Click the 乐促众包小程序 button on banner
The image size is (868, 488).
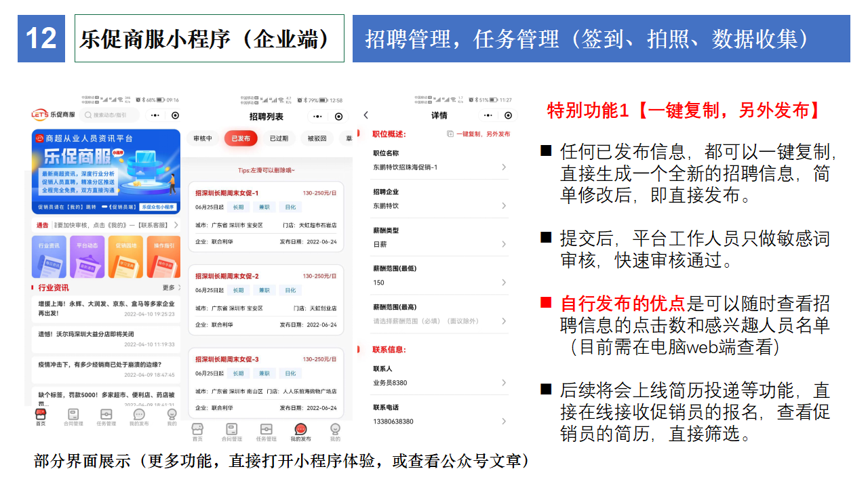[x=158, y=206]
